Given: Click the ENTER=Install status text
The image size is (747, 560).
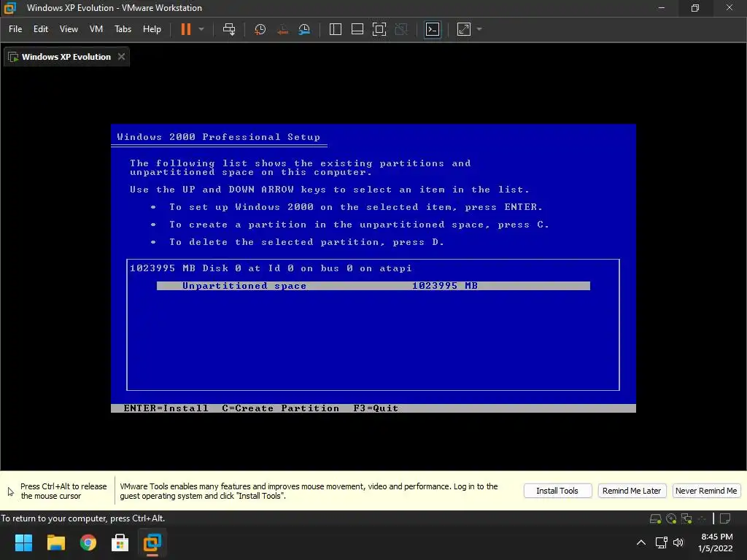Looking at the screenshot, I should 166,408.
